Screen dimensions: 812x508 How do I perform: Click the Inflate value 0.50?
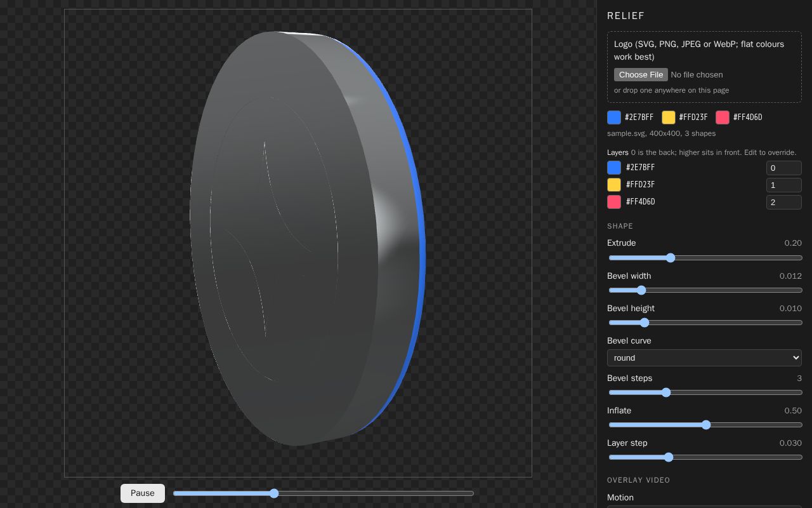(x=793, y=411)
